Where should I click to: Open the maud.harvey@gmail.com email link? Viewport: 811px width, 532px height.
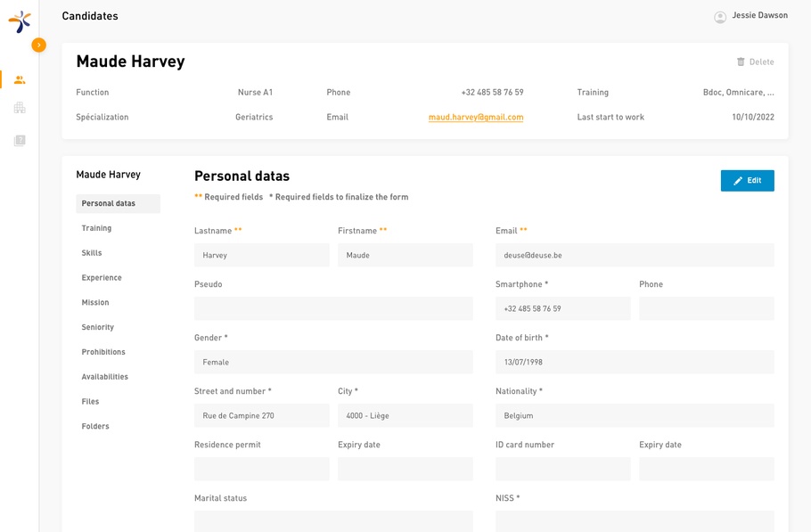475,118
